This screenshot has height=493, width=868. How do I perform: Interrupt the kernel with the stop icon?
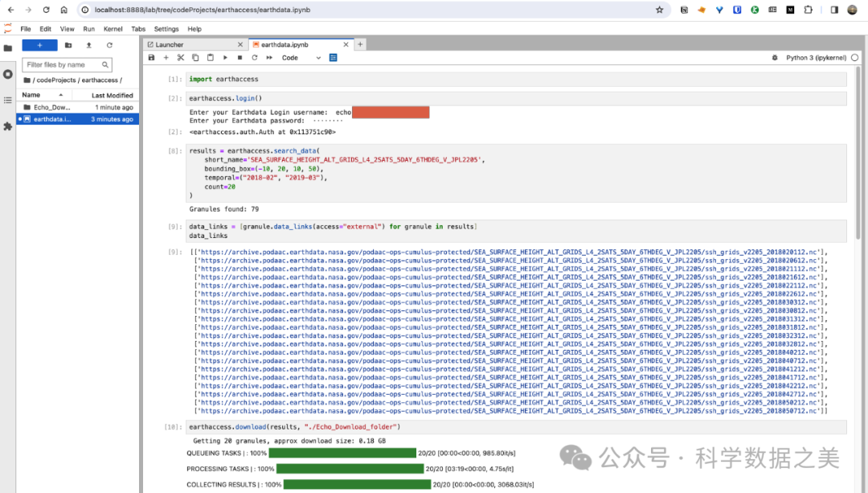pyautogui.click(x=240, y=58)
